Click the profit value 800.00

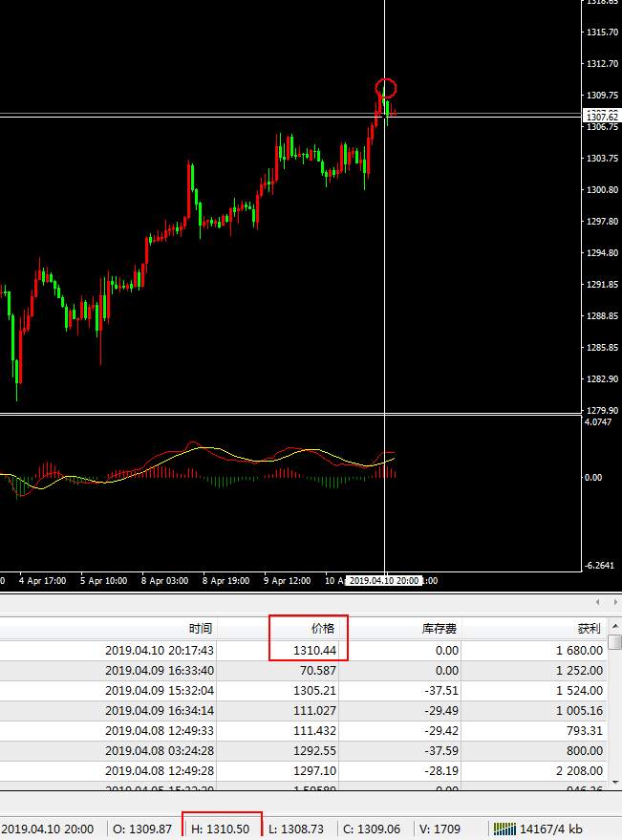(x=585, y=750)
